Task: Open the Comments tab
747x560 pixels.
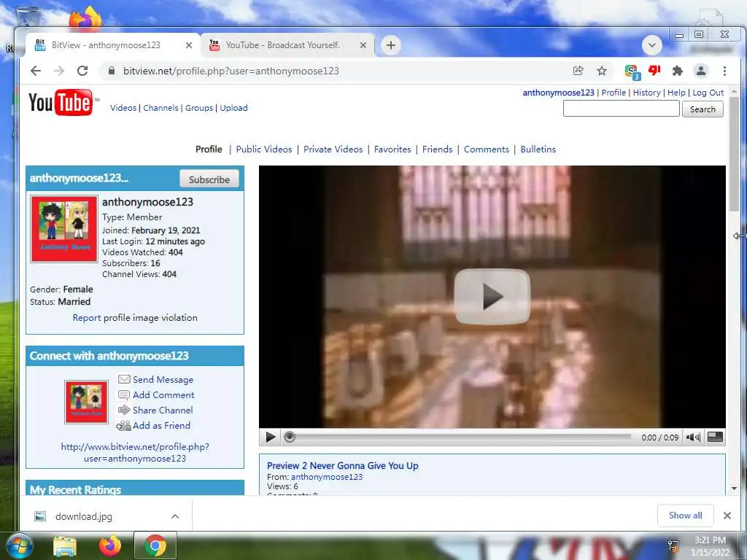Action: click(x=487, y=149)
